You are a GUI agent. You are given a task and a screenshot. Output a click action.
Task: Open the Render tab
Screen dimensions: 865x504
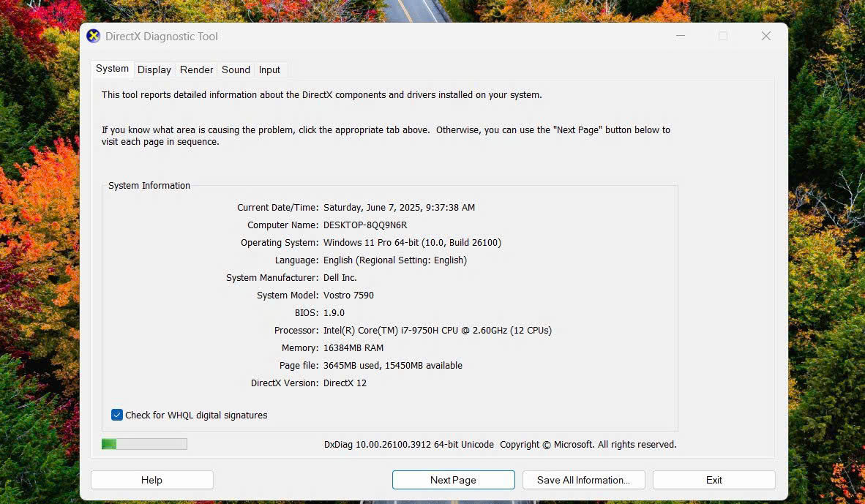[196, 69]
